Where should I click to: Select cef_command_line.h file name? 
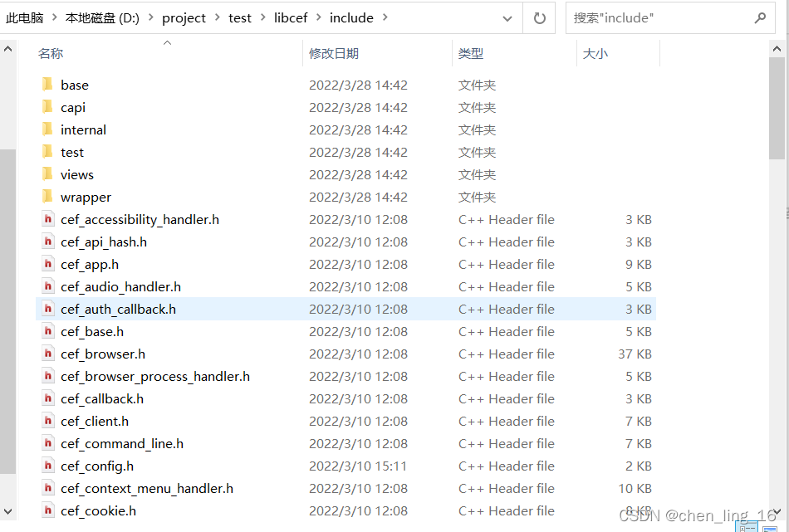point(122,443)
